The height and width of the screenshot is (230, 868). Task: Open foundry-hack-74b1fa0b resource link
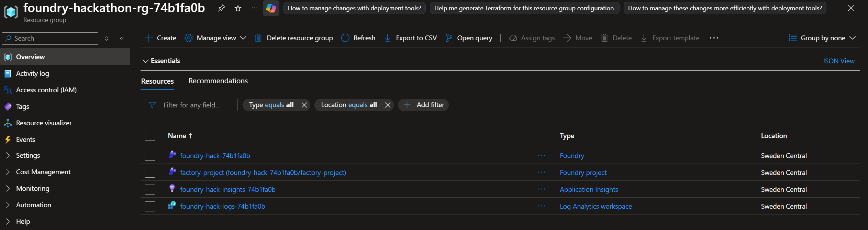click(x=215, y=156)
